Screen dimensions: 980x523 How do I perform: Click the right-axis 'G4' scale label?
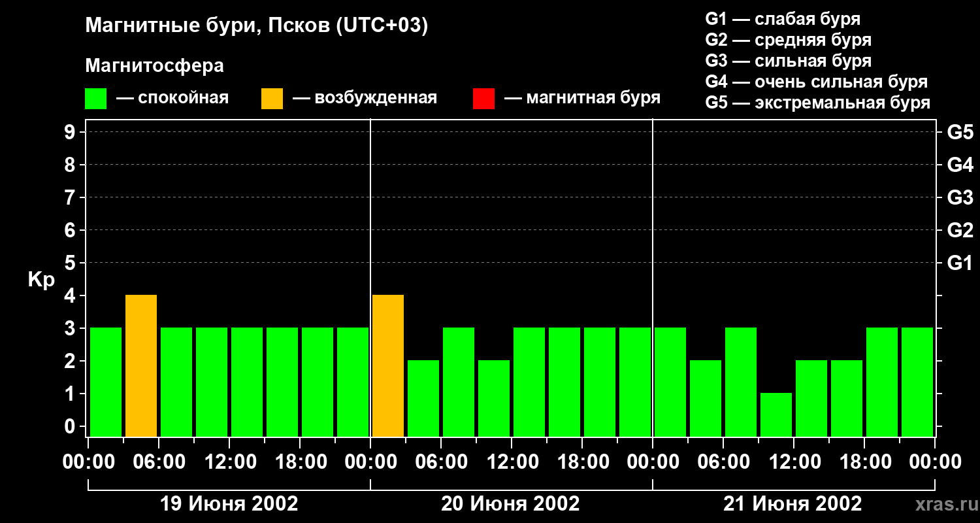click(x=960, y=165)
